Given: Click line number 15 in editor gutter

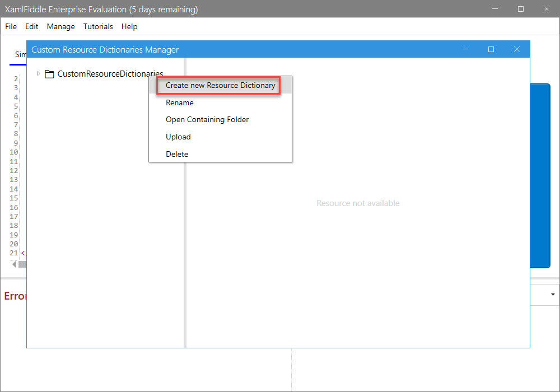Looking at the screenshot, I should pos(13,198).
